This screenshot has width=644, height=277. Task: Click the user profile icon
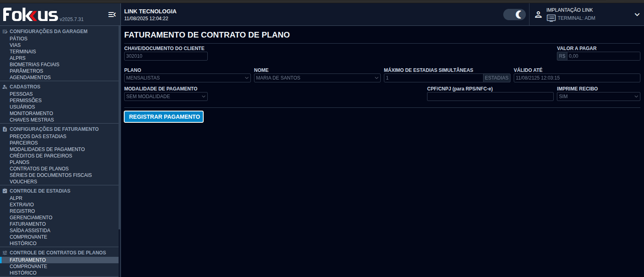click(x=538, y=15)
